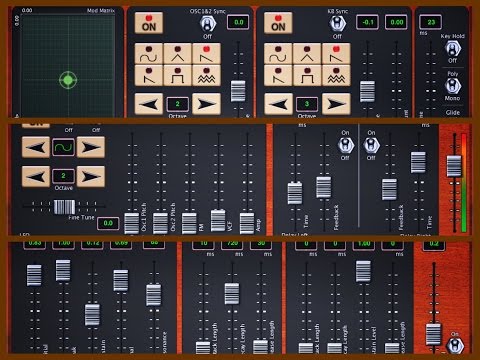Select sawtooth waveform on second oscillator

(x=336, y=53)
